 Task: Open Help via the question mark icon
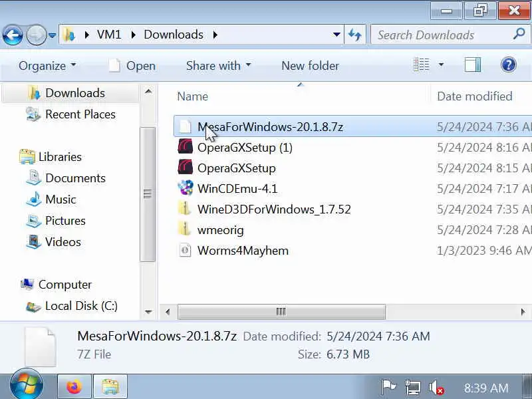coord(508,65)
